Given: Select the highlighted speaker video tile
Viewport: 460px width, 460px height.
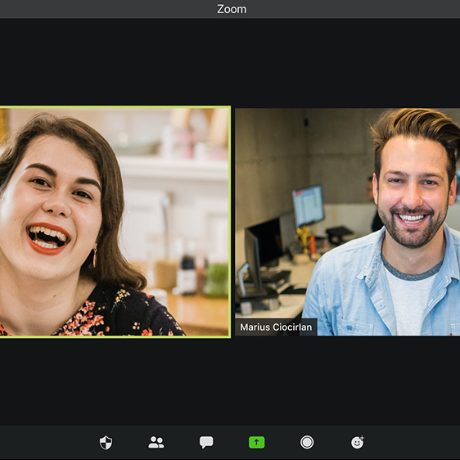Looking at the screenshot, I should [x=115, y=222].
